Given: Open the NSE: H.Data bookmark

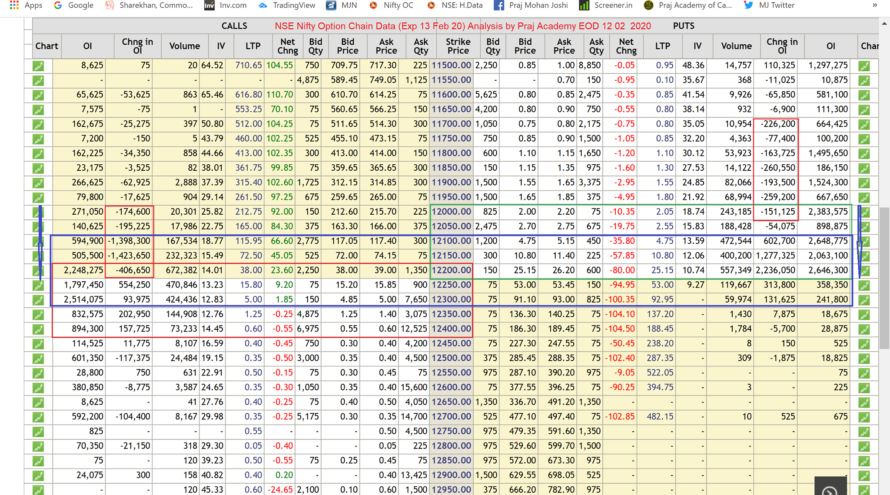Looking at the screenshot, I should (455, 5).
